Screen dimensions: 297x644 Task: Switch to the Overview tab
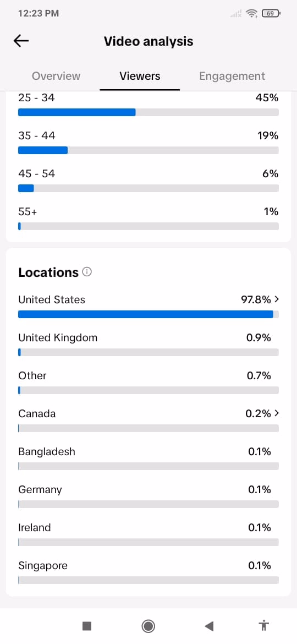tap(56, 76)
